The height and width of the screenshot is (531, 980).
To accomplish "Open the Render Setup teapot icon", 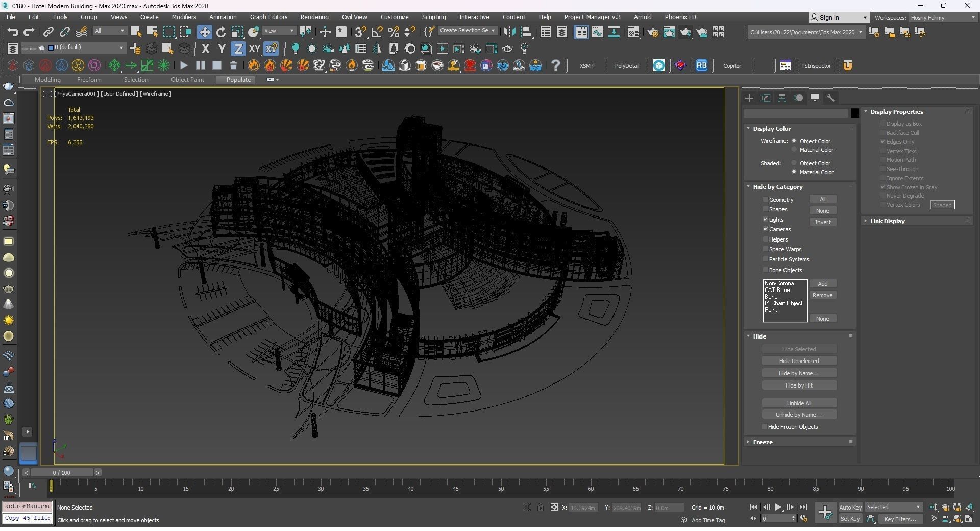I will tap(652, 32).
